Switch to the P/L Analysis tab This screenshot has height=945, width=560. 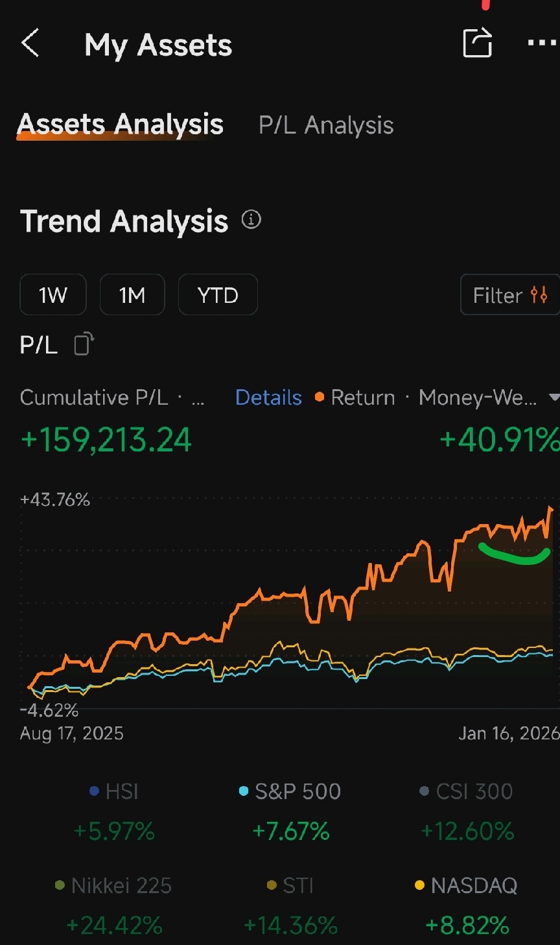325,125
